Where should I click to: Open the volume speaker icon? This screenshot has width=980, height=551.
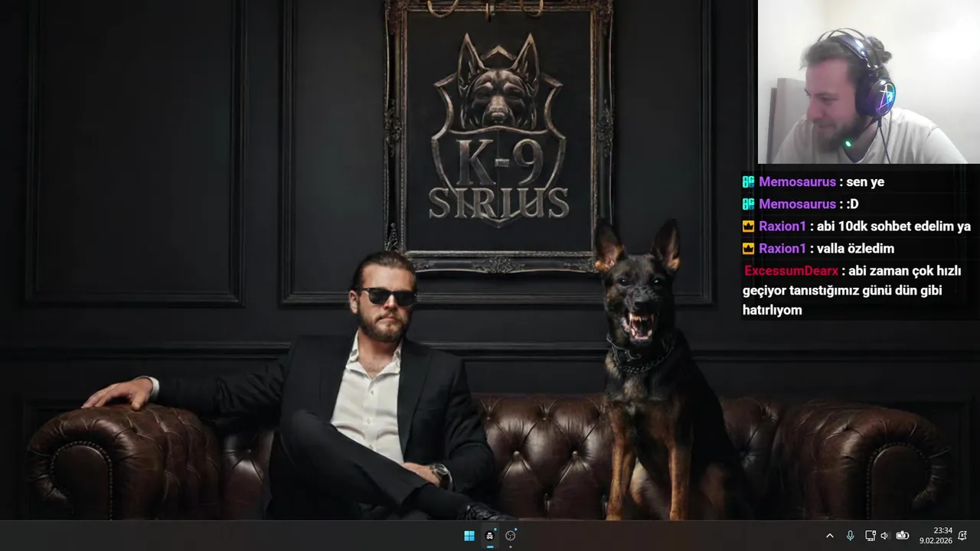pyautogui.click(x=884, y=536)
